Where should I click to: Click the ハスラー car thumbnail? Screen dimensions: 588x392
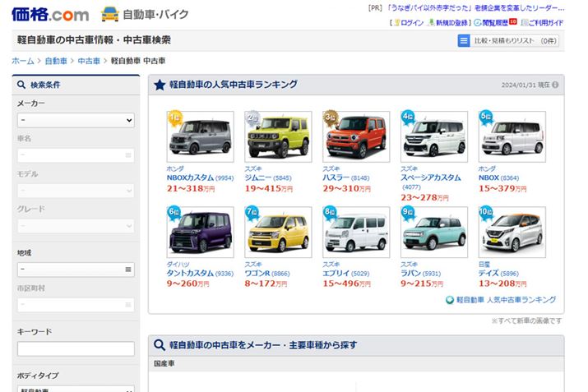[356, 136]
